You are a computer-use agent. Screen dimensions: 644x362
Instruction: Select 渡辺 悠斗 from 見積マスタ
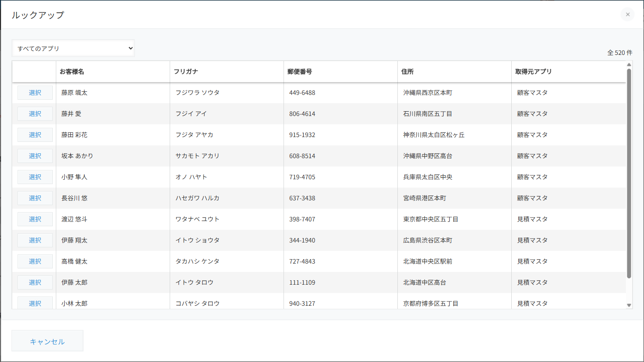35,219
